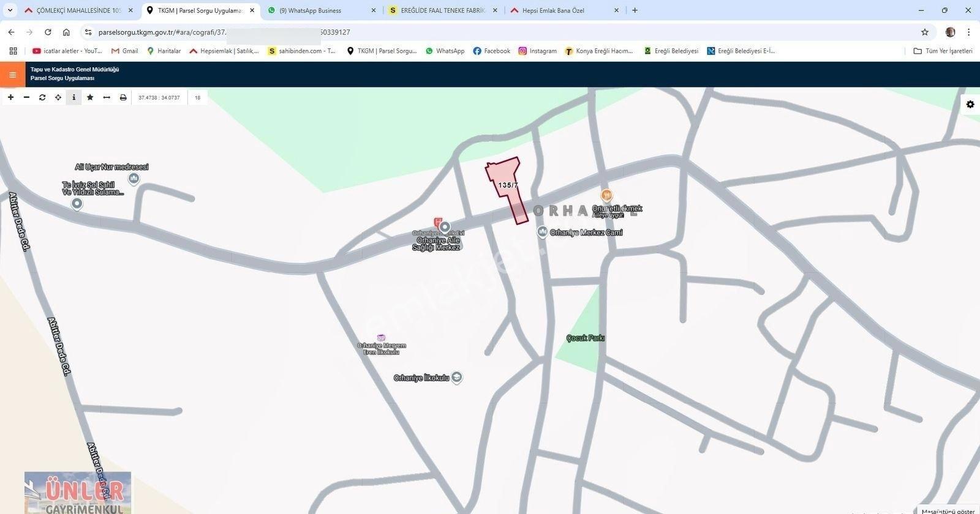Click the coordinates readout 37.4738 : 34.0737
Viewport: 980px width, 514px height.
tap(159, 97)
